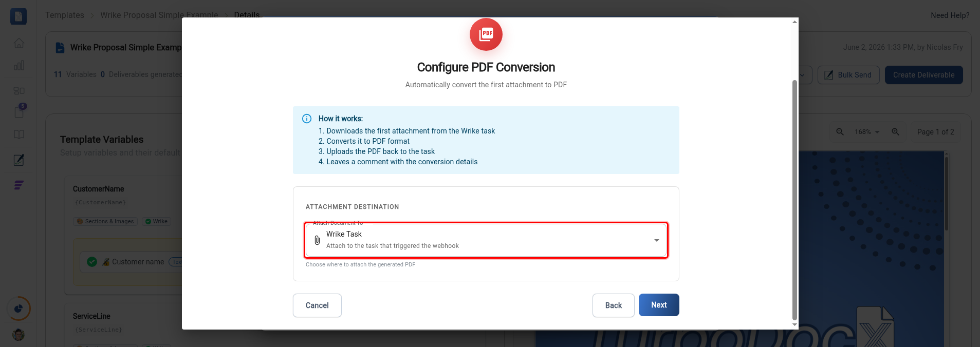Click the ATTACHMENT DESTINATION label
This screenshot has width=980, height=347.
[352, 207]
